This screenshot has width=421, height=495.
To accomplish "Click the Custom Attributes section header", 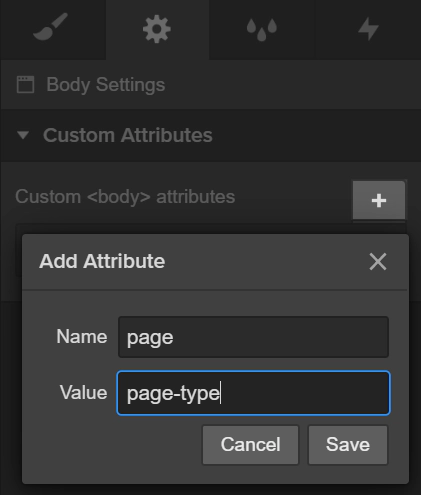I will (x=211, y=135).
